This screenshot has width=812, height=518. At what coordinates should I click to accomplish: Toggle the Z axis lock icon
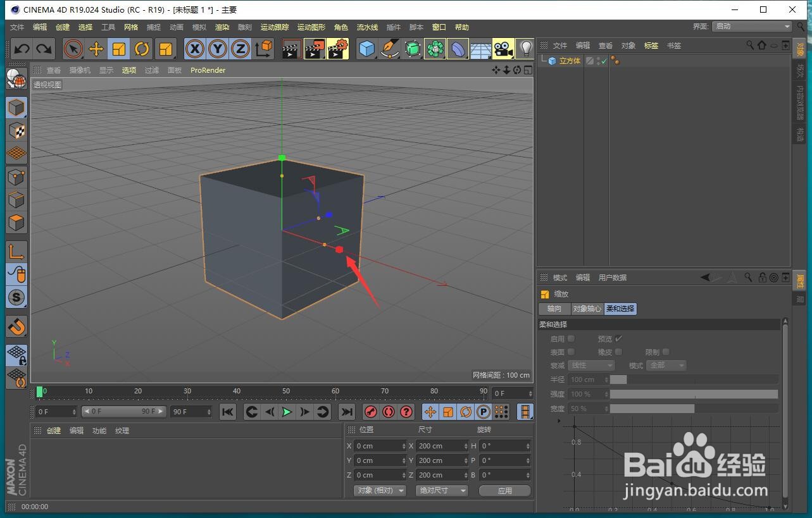(x=240, y=49)
